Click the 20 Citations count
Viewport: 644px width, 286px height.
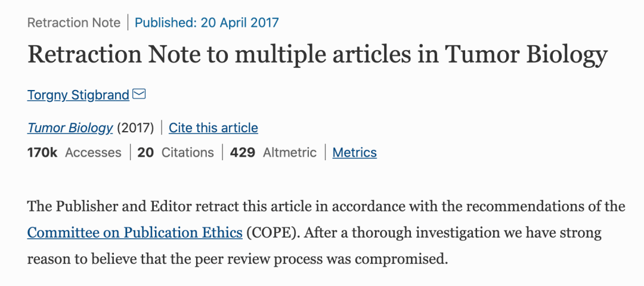pyautogui.click(x=175, y=153)
